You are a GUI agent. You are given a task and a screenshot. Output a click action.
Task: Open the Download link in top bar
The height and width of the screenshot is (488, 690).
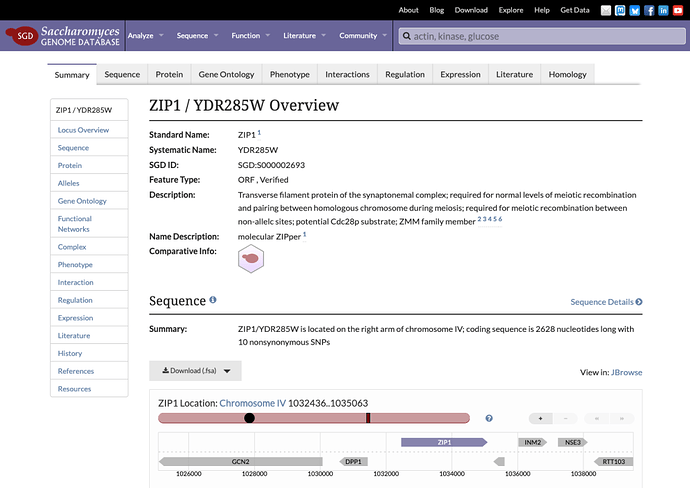[471, 10]
